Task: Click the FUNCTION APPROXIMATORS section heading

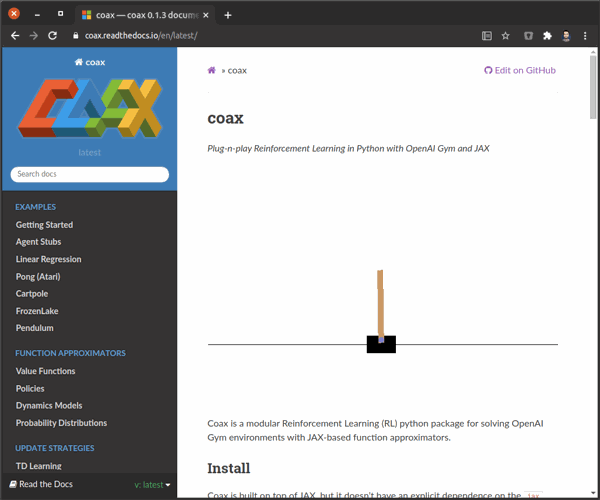Action: 70,353
